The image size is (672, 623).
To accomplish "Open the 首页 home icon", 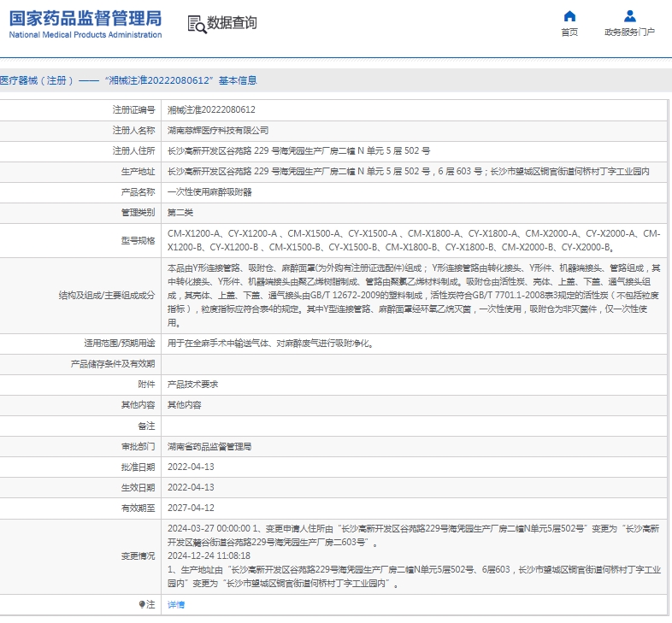I will pyautogui.click(x=569, y=16).
